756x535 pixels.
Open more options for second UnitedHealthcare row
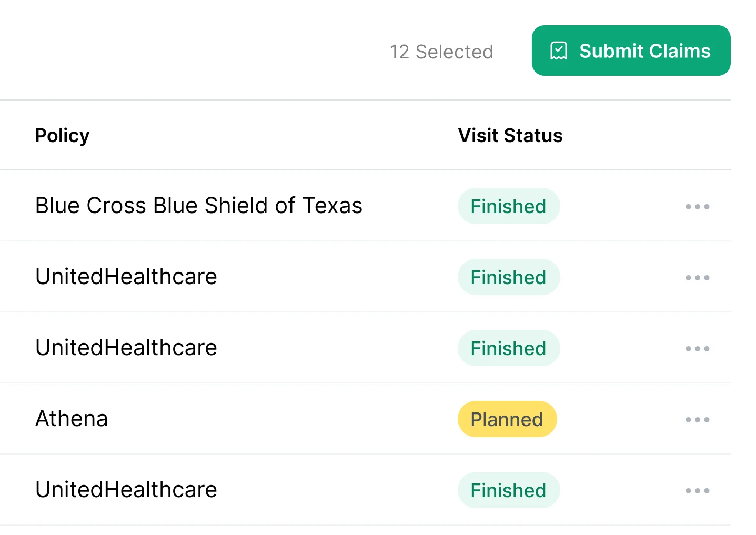pyautogui.click(x=697, y=349)
